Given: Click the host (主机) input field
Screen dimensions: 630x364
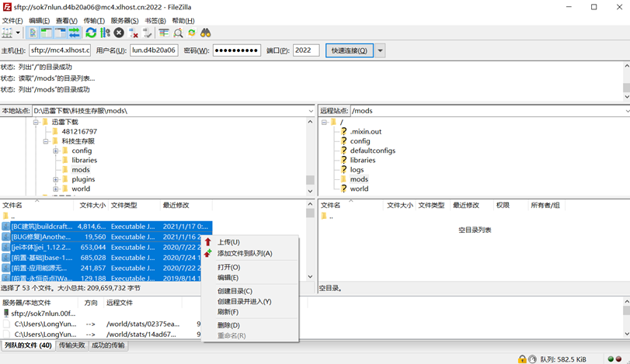Looking at the screenshot, I should [x=60, y=50].
